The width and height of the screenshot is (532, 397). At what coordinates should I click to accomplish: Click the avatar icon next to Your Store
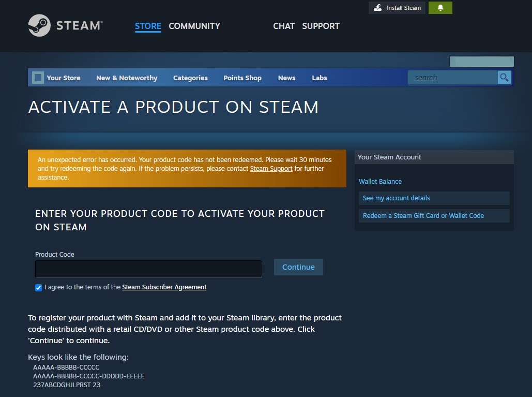[x=37, y=78]
